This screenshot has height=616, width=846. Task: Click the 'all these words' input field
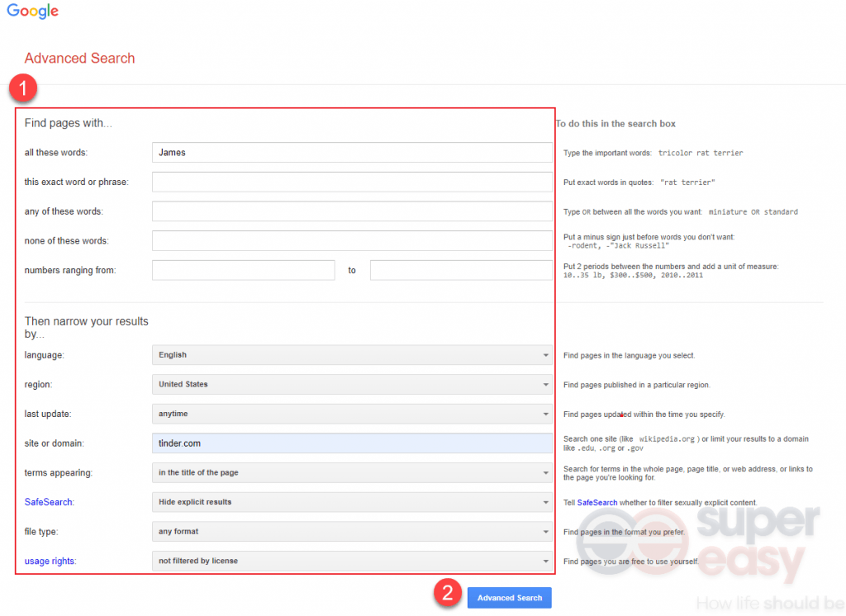pyautogui.click(x=352, y=153)
